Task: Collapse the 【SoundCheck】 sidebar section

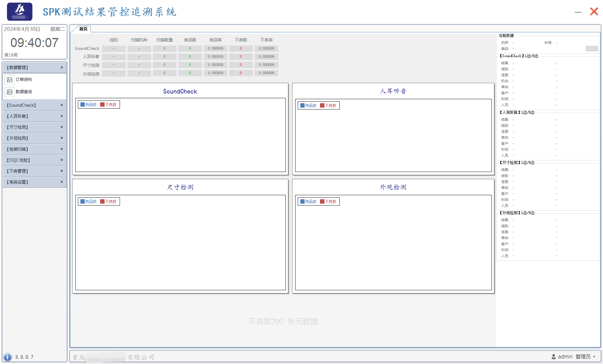Action: [62, 105]
